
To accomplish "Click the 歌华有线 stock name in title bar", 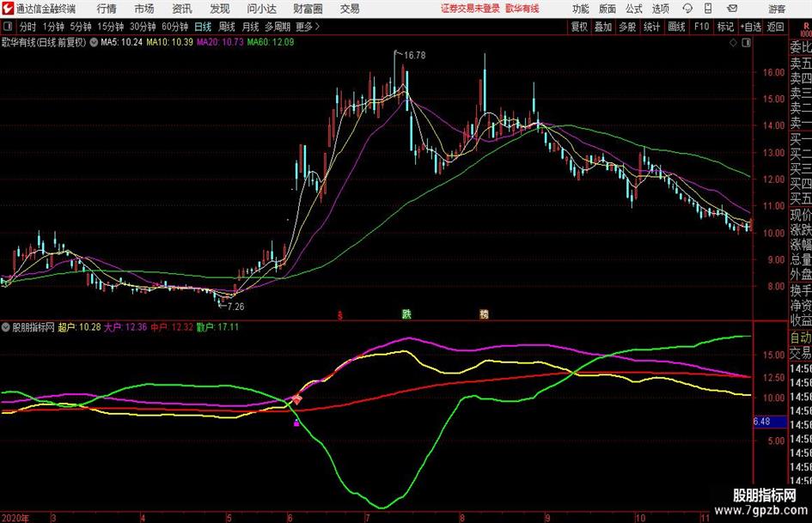I will tap(522, 9).
